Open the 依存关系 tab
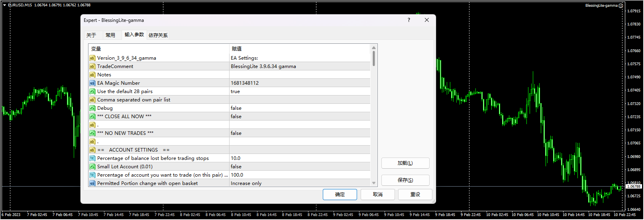Viewport: 644px width, 220px height. [158, 35]
